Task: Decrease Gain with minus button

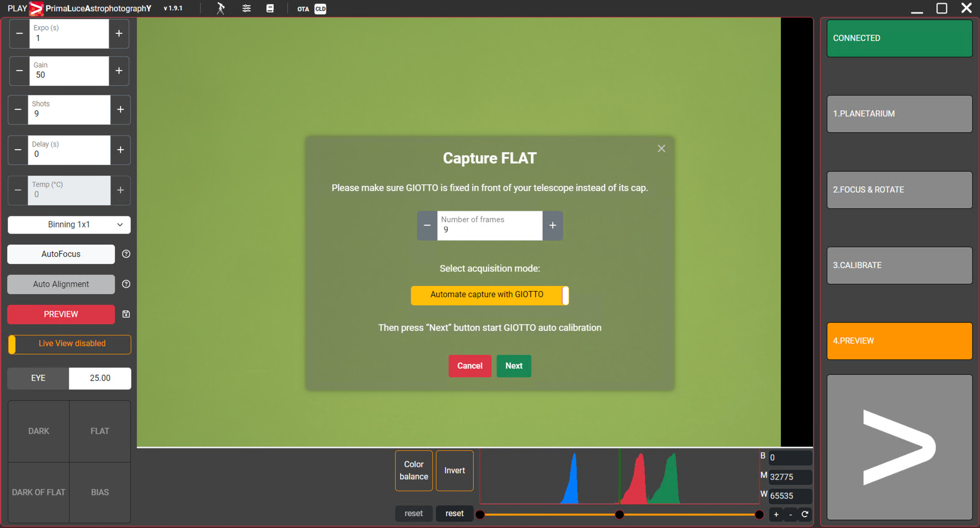Action: (19, 71)
